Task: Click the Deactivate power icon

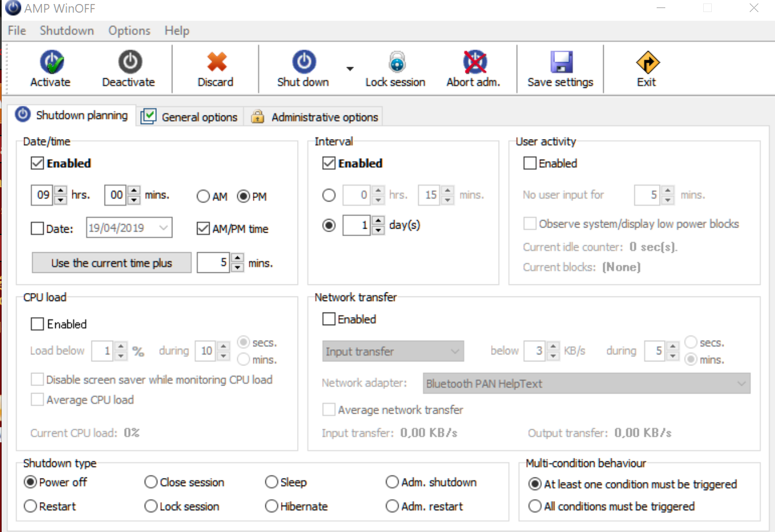Action: click(130, 62)
